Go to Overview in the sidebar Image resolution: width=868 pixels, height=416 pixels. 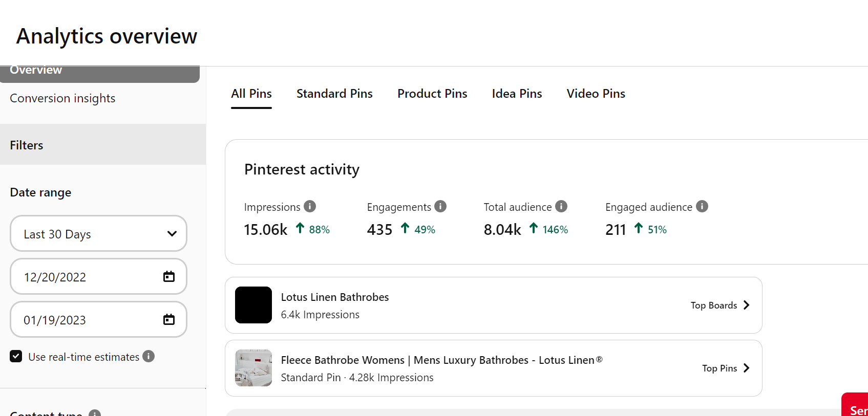(x=36, y=71)
